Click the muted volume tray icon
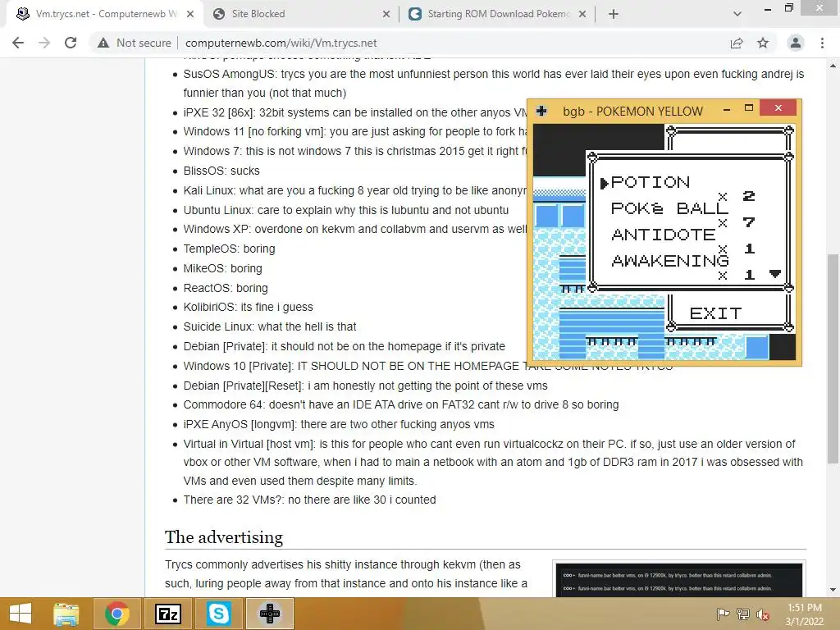This screenshot has width=840, height=630. click(x=763, y=614)
